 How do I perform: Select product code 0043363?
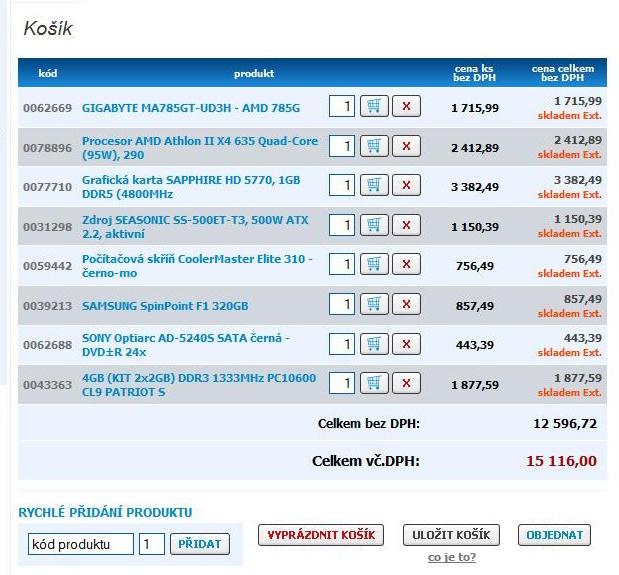(47, 385)
